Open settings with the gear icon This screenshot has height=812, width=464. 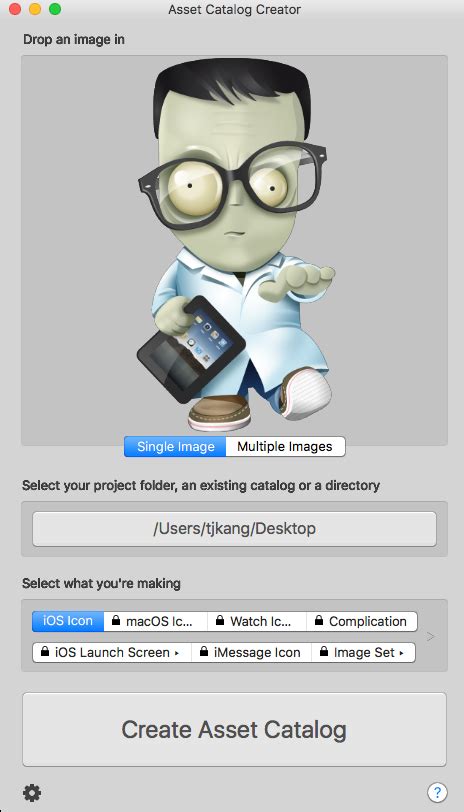pyautogui.click(x=32, y=792)
